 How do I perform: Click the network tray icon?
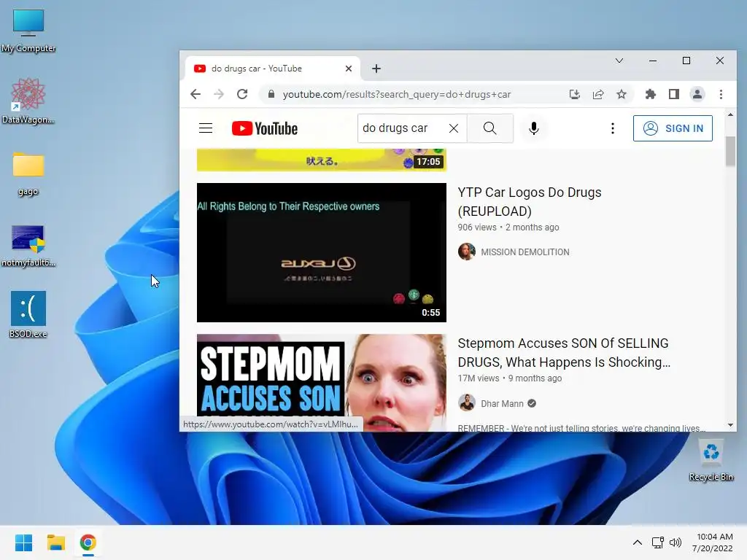click(657, 542)
